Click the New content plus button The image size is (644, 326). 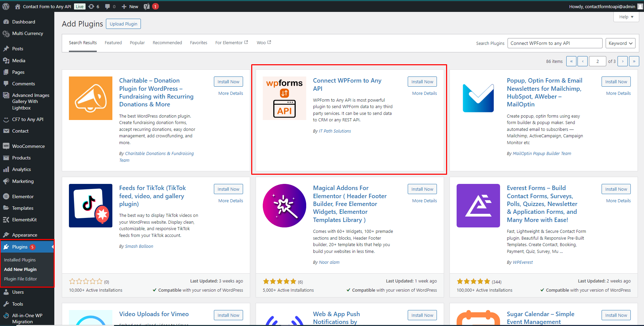coord(130,6)
